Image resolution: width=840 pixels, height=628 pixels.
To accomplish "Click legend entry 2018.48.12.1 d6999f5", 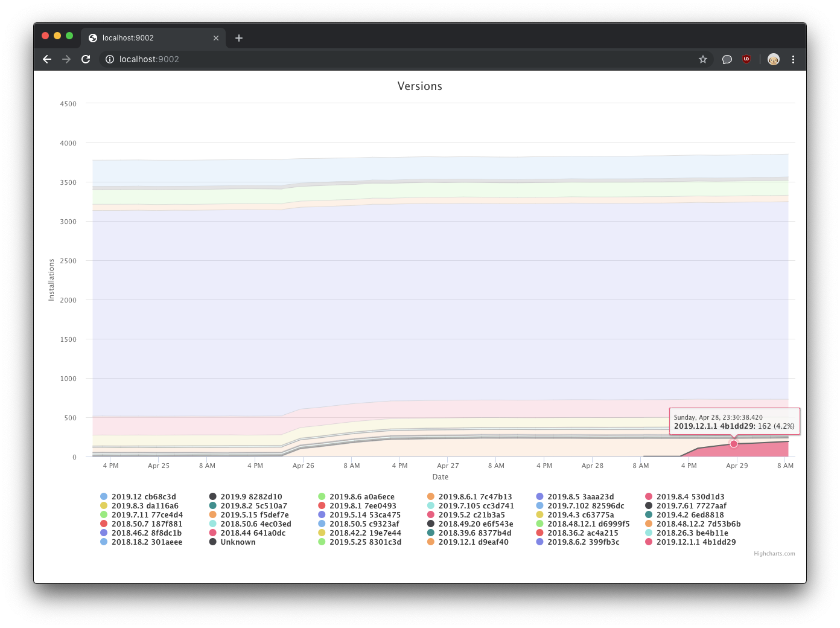I will click(x=583, y=524).
